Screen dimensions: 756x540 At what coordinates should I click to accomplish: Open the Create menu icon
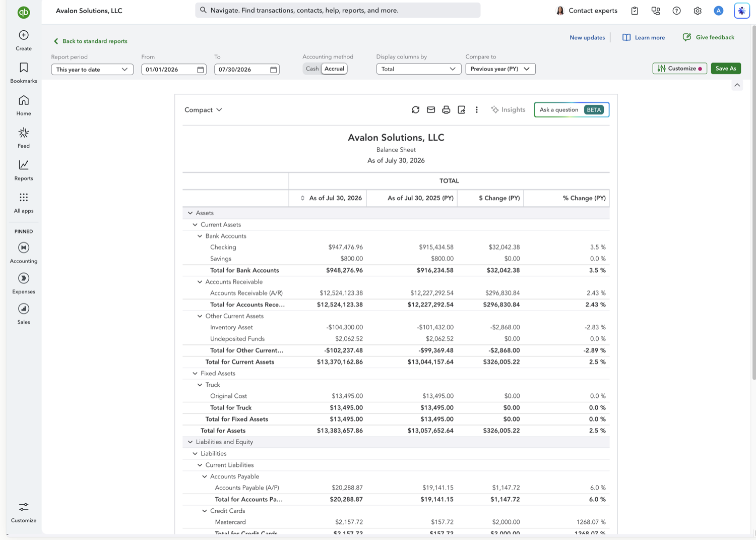[24, 35]
